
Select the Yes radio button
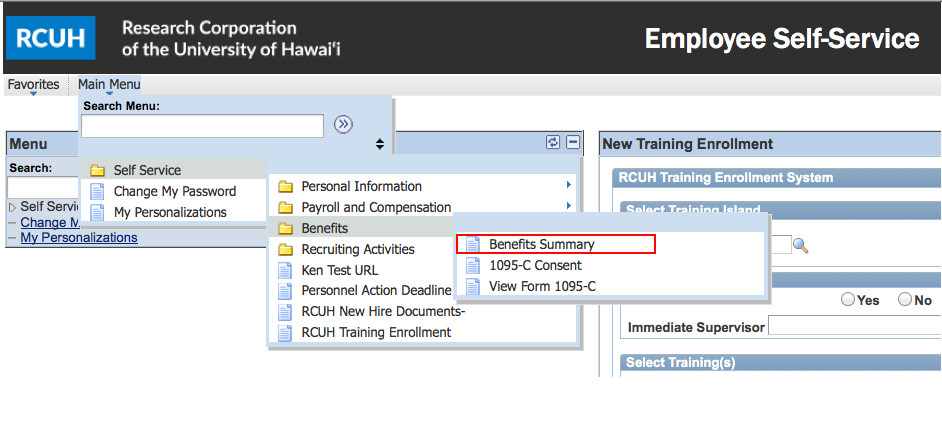(848, 299)
